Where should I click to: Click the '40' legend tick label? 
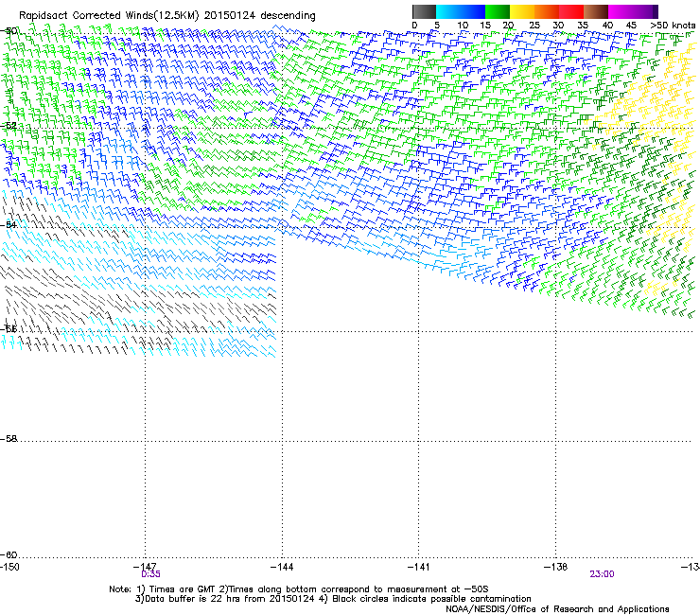(x=607, y=26)
